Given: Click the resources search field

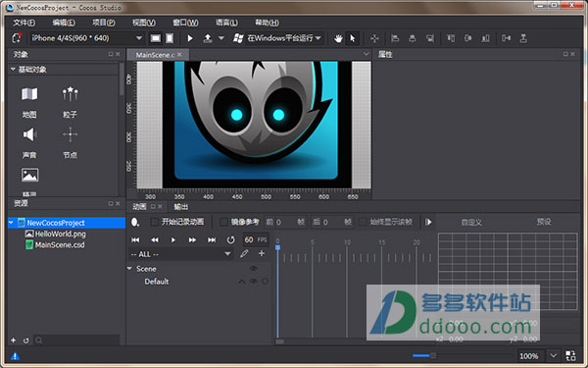Looking at the screenshot, I should 76,341.
